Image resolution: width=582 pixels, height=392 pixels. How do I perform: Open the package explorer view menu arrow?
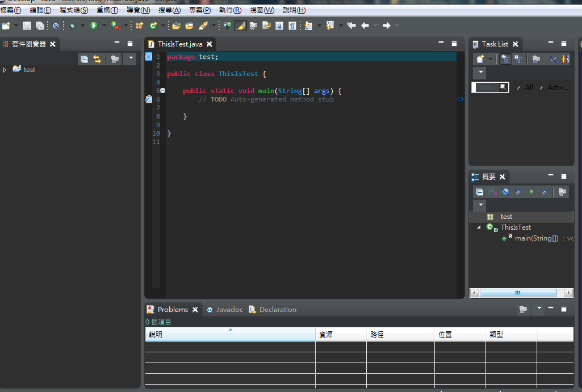coord(131,58)
